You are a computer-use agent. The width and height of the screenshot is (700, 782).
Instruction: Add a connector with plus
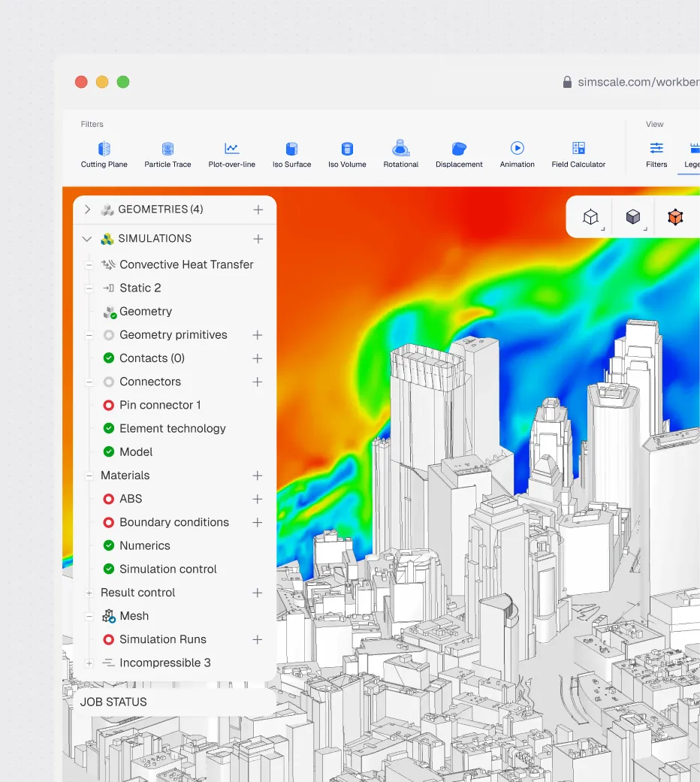click(258, 382)
